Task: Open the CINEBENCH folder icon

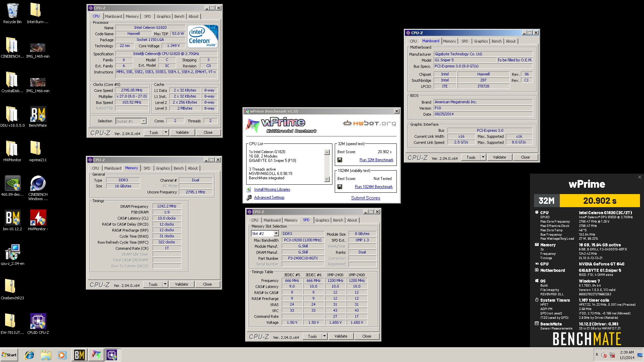Action: point(12,48)
